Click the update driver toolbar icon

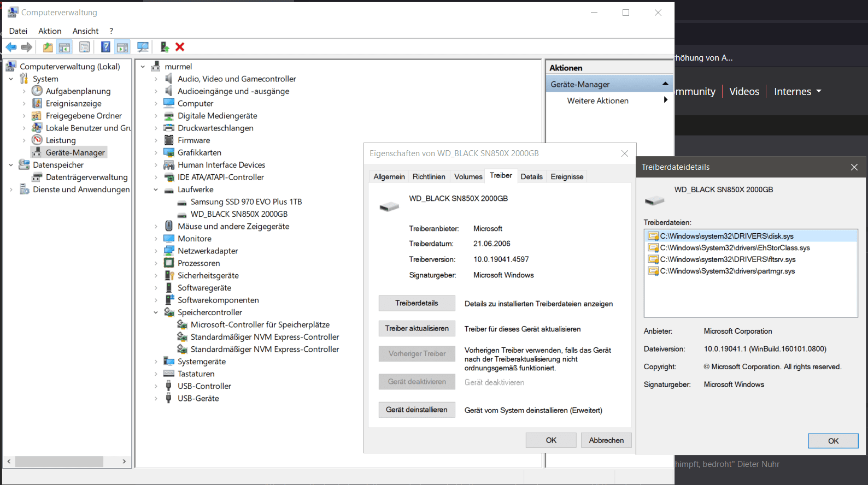pyautogui.click(x=165, y=47)
